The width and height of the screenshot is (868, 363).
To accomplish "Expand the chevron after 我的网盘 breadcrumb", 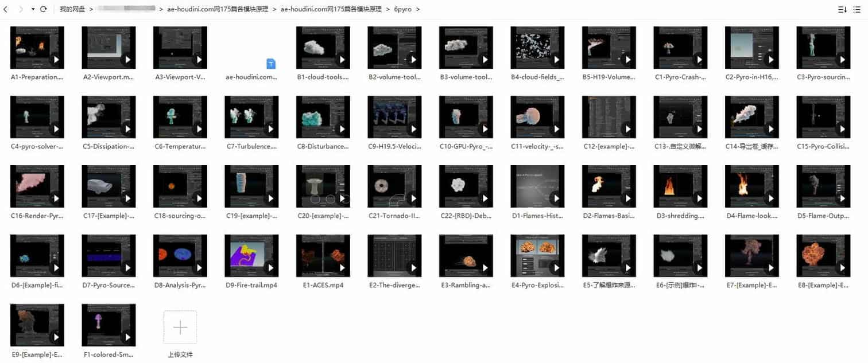I will click(x=90, y=10).
